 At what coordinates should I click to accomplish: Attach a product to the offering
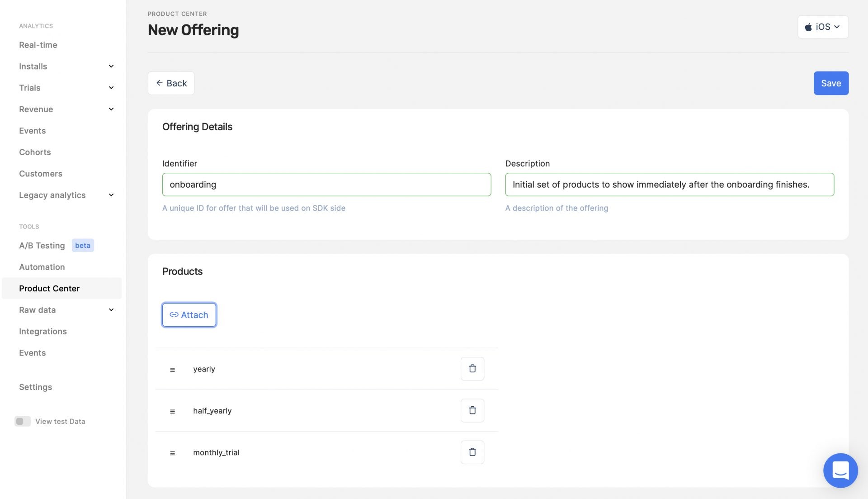tap(189, 314)
